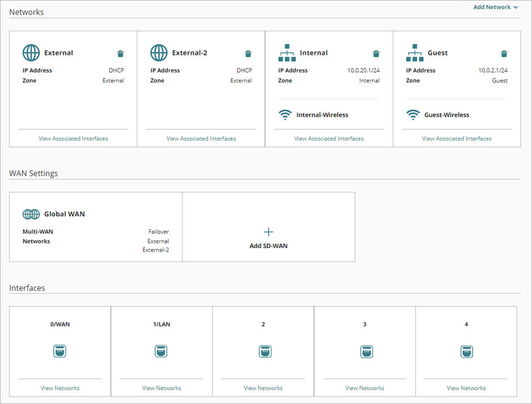Viewport: 532px width, 404px height.
Task: Select the External network globe icon
Action: click(30, 53)
